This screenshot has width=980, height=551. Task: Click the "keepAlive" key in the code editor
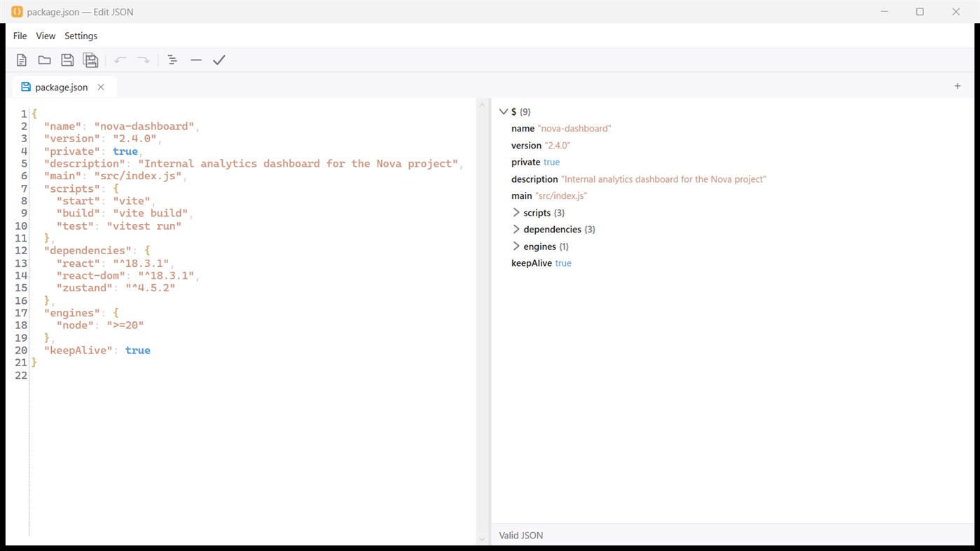(x=78, y=350)
